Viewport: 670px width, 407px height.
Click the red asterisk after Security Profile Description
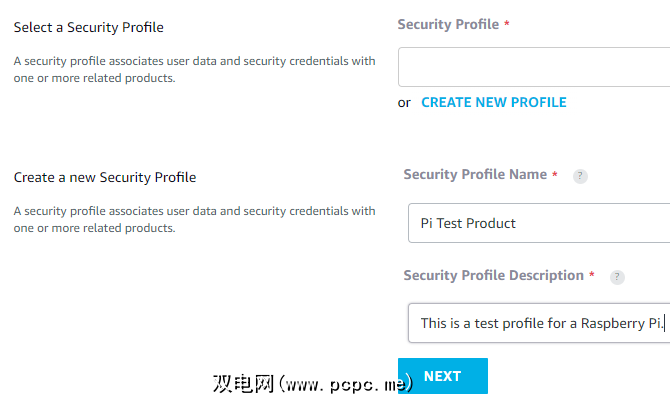(x=591, y=276)
